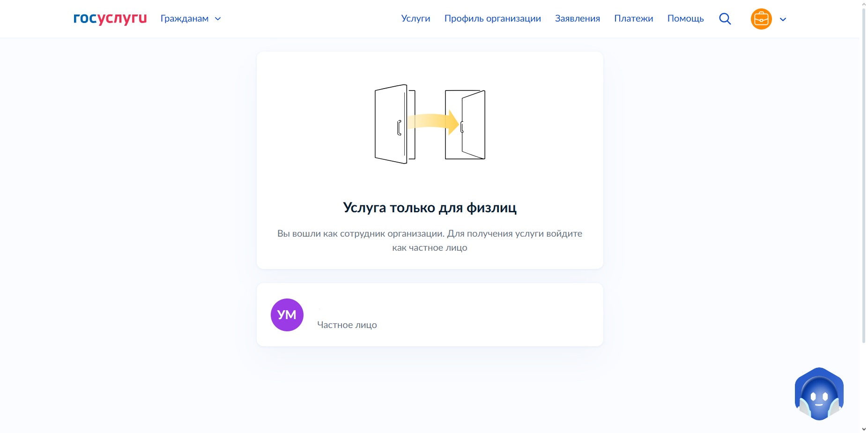Click the vertical scrollbar thumb
This screenshot has width=868, height=433.
(x=864, y=173)
